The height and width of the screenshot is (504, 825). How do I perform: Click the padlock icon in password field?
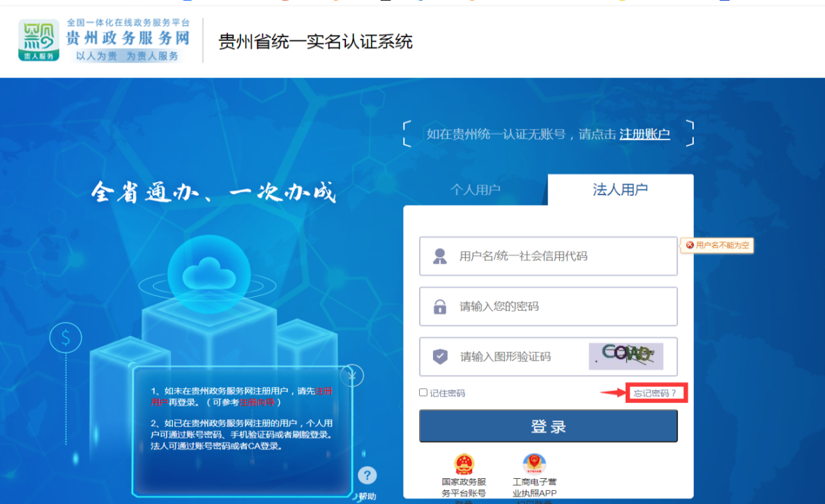point(439,307)
